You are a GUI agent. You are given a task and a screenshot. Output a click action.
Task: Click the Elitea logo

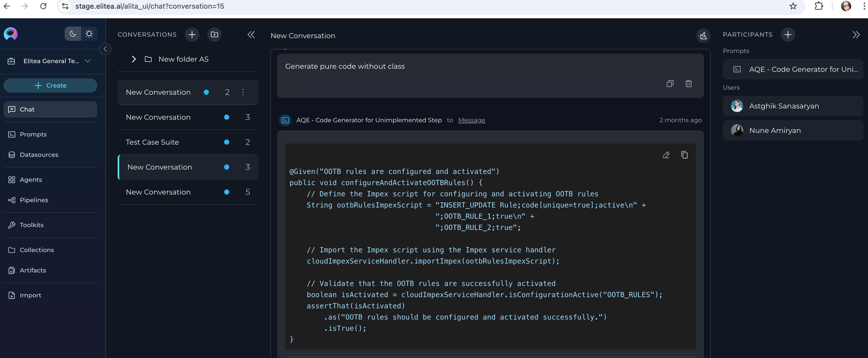11,34
